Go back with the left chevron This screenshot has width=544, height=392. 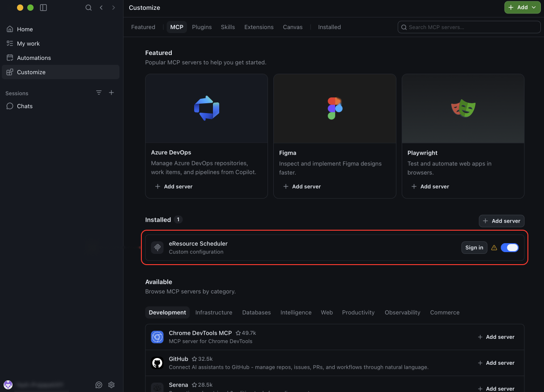pyautogui.click(x=101, y=8)
